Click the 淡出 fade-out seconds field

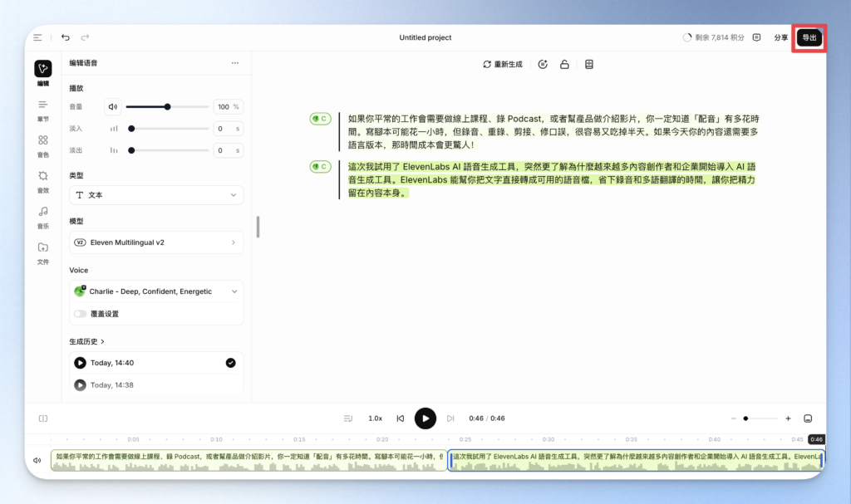point(228,150)
